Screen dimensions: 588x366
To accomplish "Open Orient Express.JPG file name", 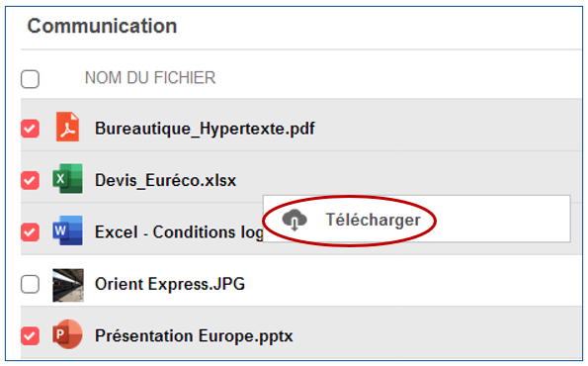I will pos(170,284).
